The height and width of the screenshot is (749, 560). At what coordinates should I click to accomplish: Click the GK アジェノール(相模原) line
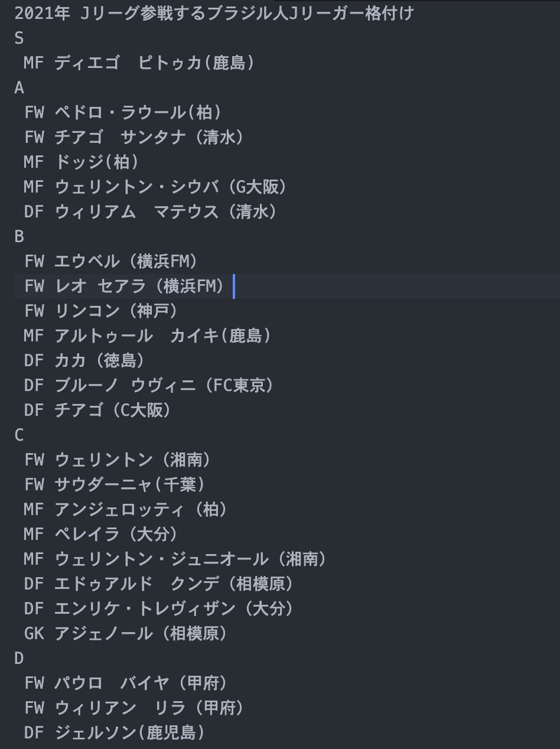coord(126,633)
